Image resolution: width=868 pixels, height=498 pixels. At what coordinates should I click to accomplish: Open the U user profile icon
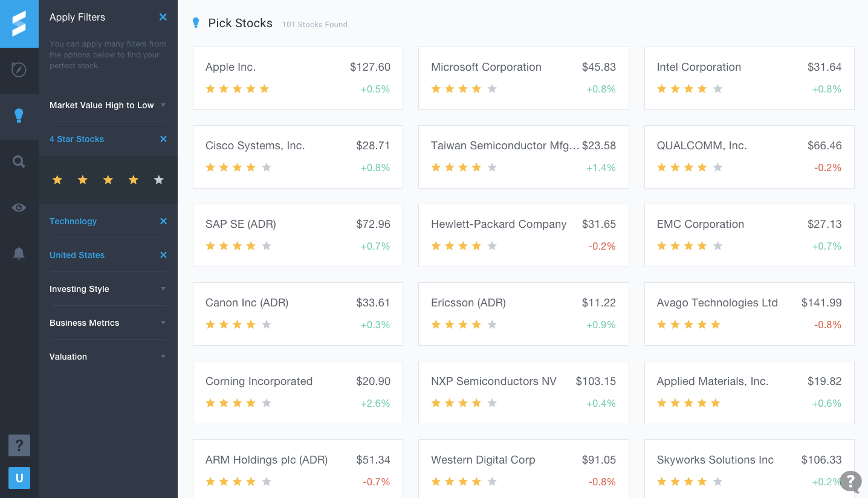pyautogui.click(x=19, y=478)
